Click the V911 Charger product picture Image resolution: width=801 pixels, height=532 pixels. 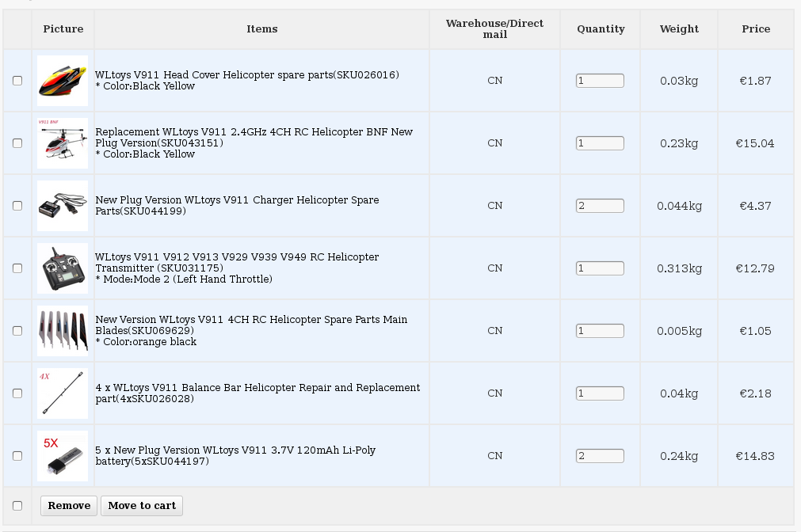pos(63,206)
